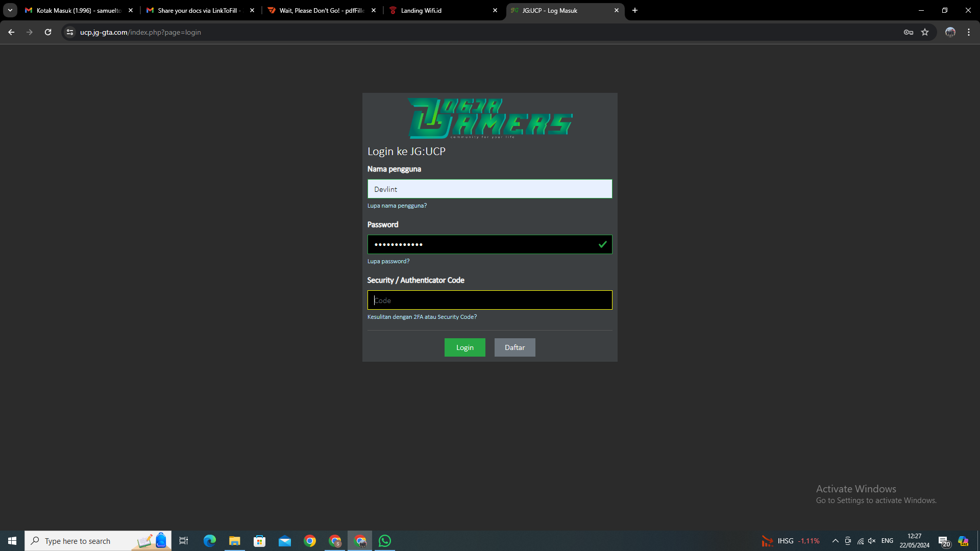Go back to the previous page
980x551 pixels.
(11, 32)
